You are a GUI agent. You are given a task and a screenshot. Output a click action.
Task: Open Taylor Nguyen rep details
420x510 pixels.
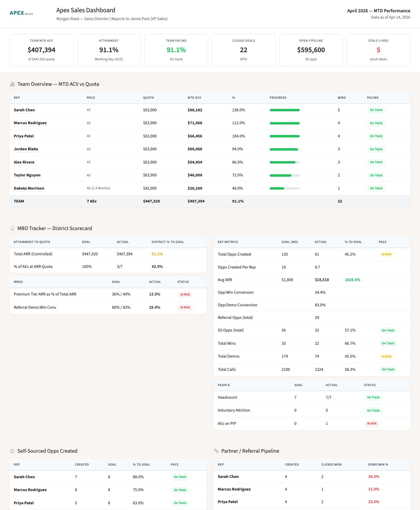coord(27,175)
